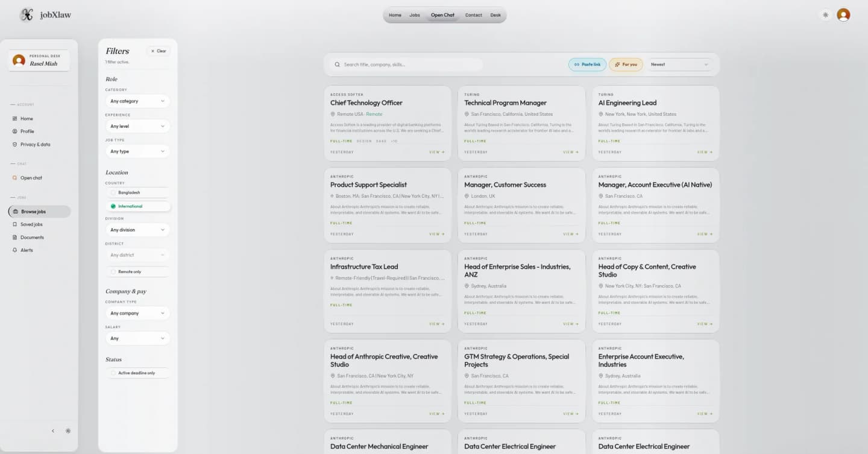Collapse the sidebar with the left chevron
Screen dimensions: 868x454
click(x=53, y=431)
